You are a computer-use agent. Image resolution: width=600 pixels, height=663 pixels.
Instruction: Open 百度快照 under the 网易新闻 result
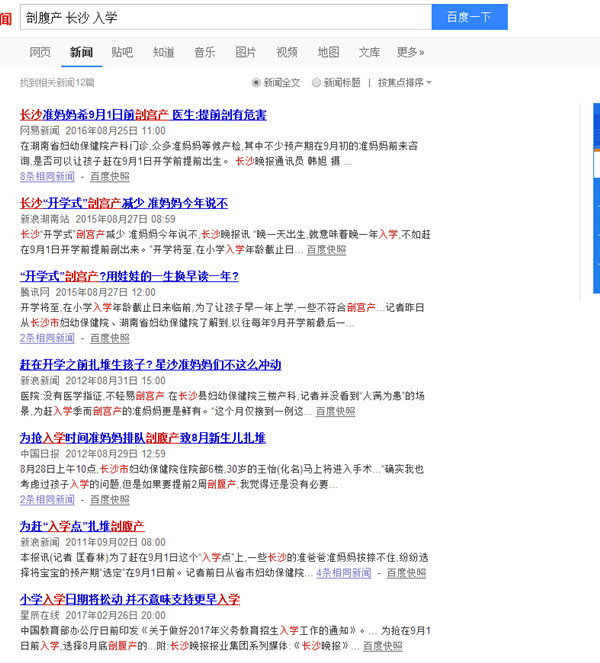pos(110,176)
